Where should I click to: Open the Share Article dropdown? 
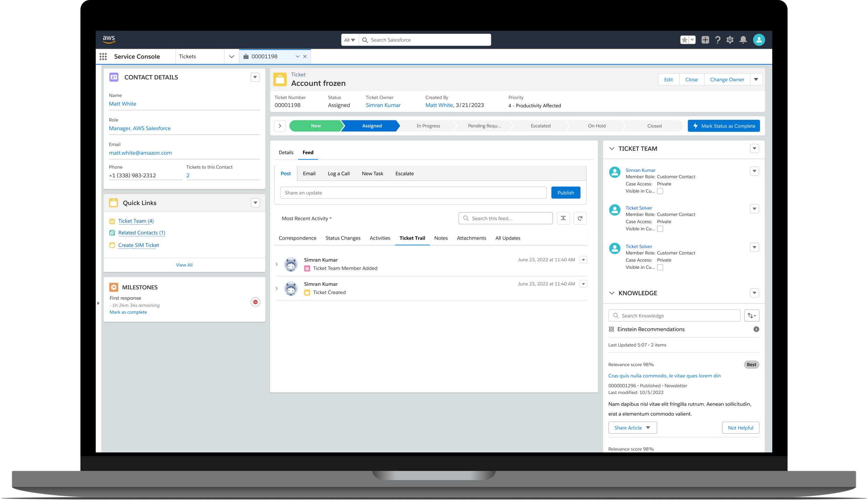(632, 428)
